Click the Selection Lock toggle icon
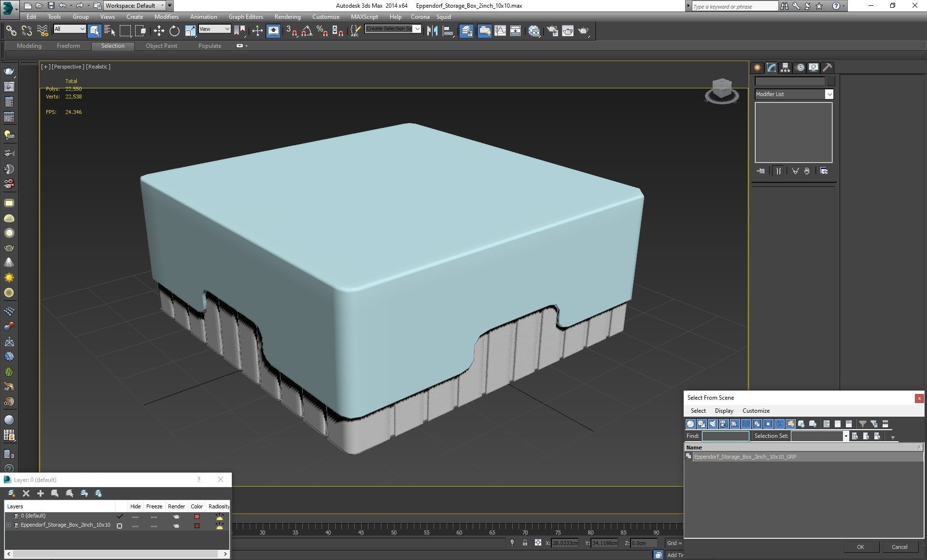This screenshot has width=927, height=560. (525, 543)
